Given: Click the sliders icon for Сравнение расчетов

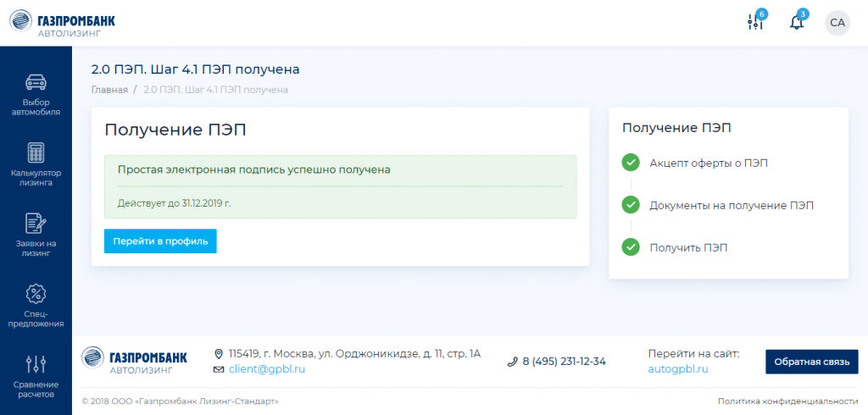Looking at the screenshot, I should tap(36, 364).
